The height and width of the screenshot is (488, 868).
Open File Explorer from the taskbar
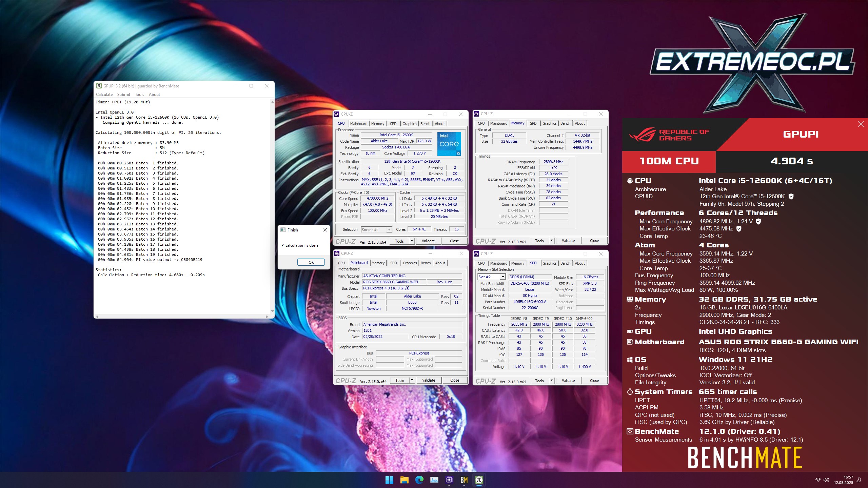click(404, 480)
